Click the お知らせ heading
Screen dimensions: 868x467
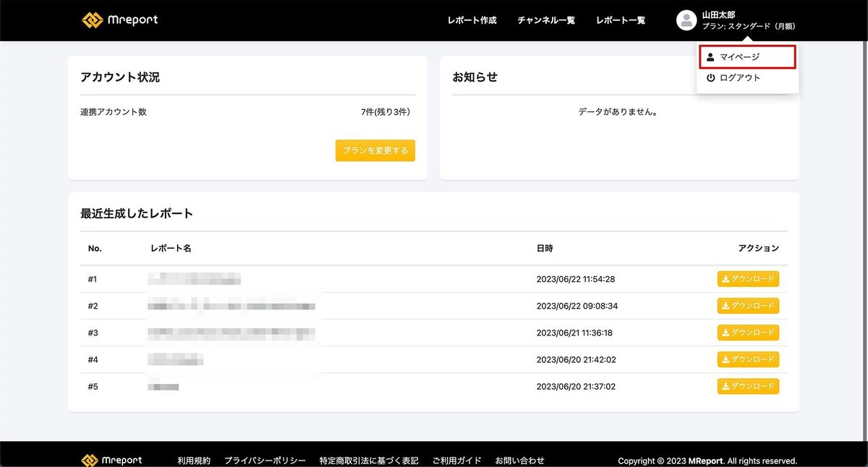475,77
